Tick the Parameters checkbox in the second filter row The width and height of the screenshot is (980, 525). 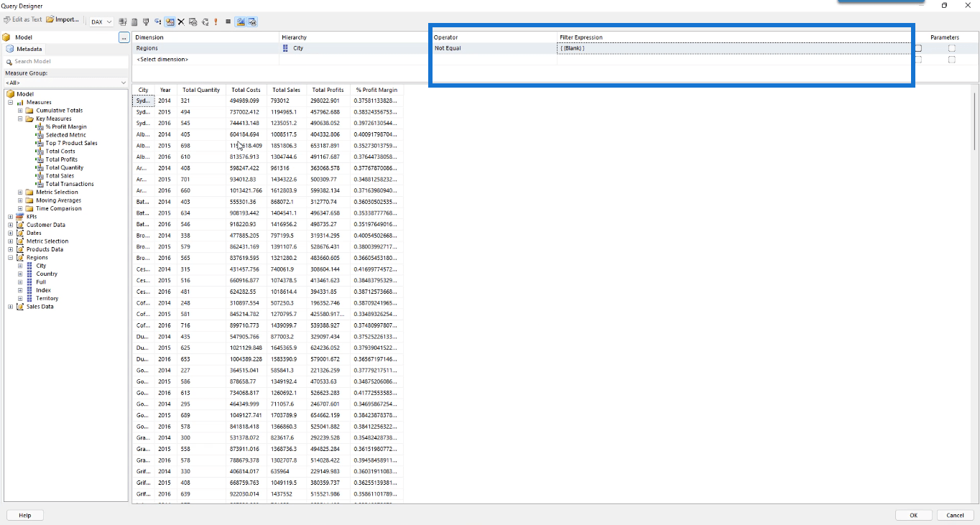click(952, 60)
